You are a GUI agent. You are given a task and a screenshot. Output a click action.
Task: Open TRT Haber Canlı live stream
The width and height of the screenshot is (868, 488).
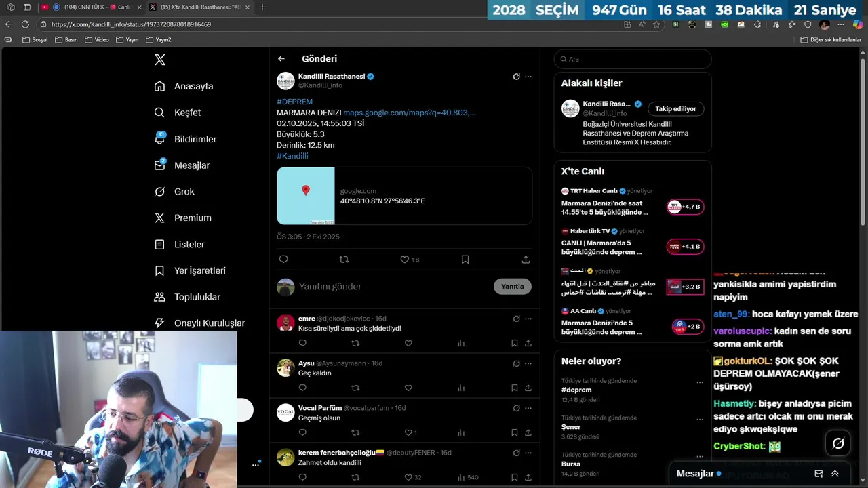point(633,202)
